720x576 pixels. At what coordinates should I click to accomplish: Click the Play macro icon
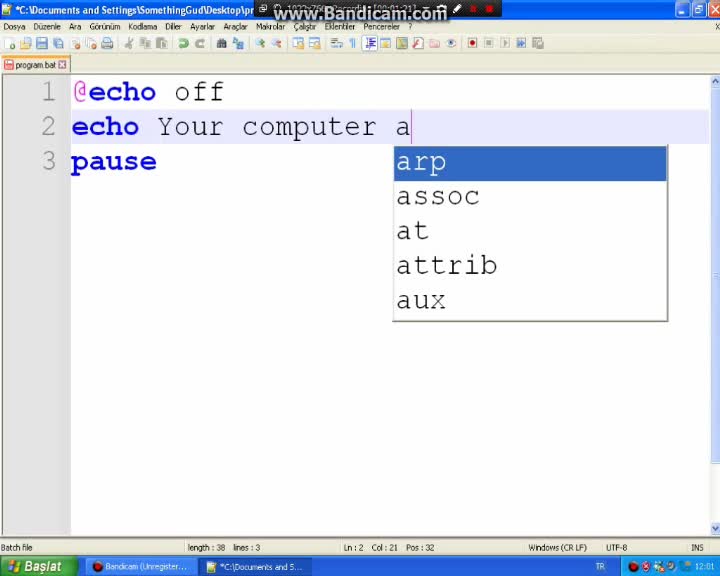click(x=505, y=44)
